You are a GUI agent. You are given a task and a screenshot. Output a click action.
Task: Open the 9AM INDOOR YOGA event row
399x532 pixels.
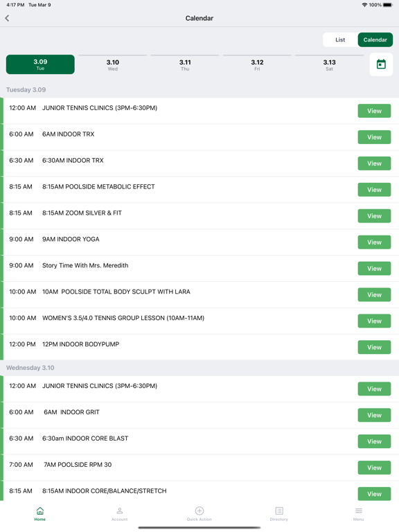coord(199,242)
